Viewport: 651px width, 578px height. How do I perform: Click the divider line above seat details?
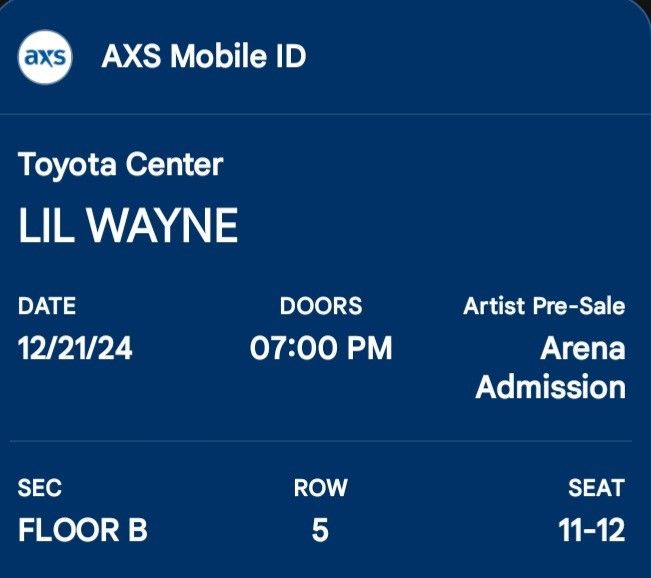325,441
